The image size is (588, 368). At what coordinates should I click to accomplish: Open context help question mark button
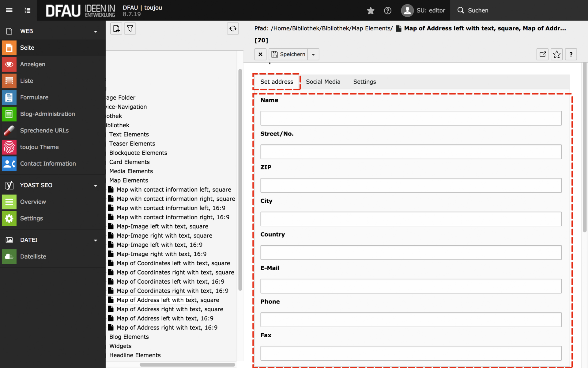(571, 54)
